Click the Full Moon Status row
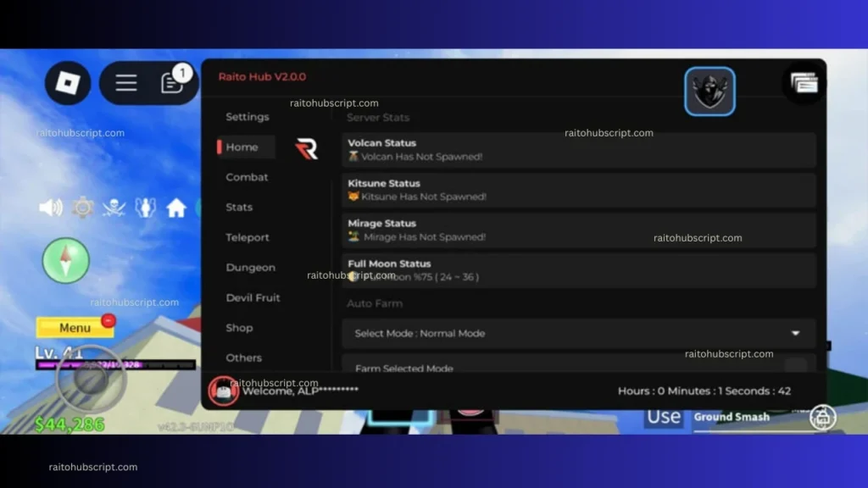The height and width of the screenshot is (488, 868). coord(579,270)
